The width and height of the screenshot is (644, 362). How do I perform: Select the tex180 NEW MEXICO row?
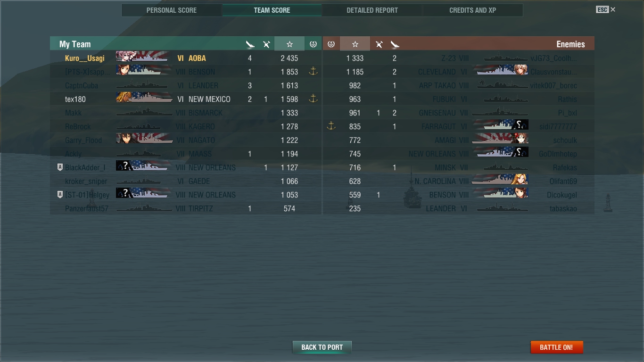pos(186,99)
